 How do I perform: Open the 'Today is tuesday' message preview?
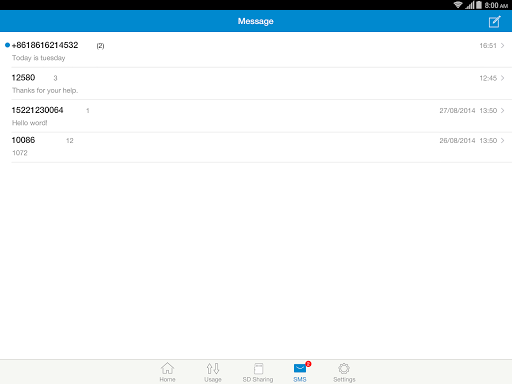click(39, 58)
